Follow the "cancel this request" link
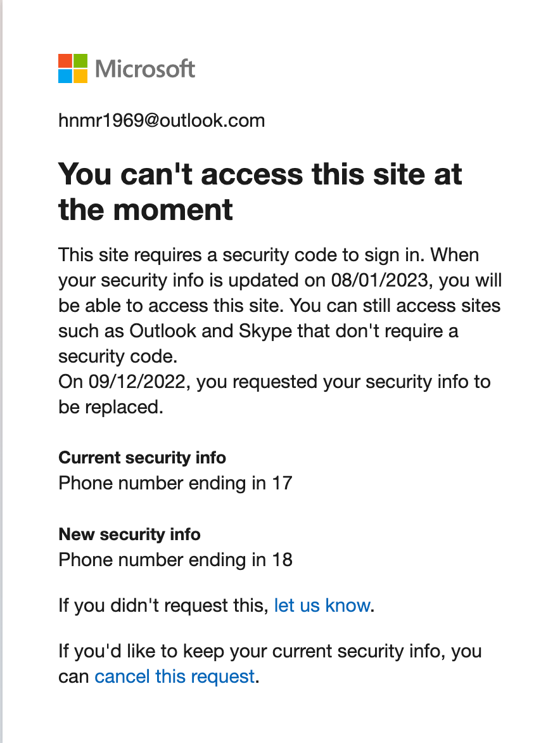The image size is (560, 743). point(175,676)
